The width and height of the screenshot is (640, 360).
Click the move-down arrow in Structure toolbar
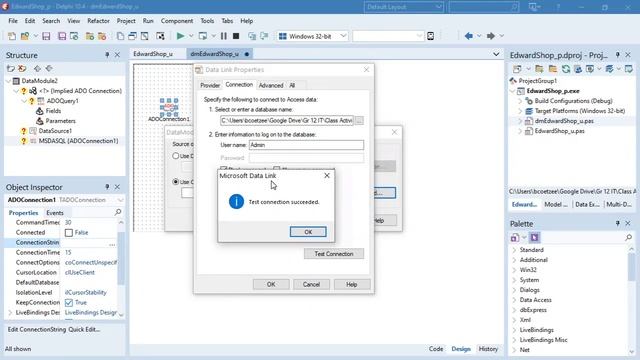pyautogui.click(x=49, y=69)
